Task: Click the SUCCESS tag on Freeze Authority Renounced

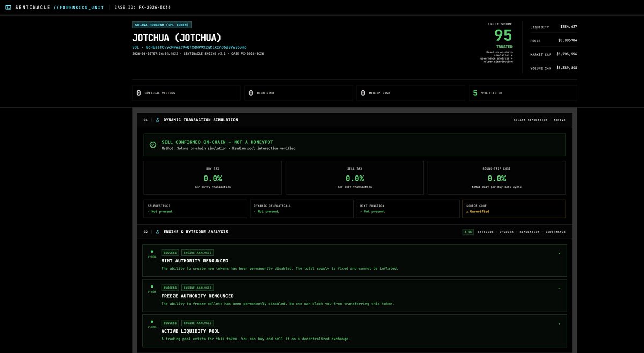Action: pyautogui.click(x=170, y=288)
